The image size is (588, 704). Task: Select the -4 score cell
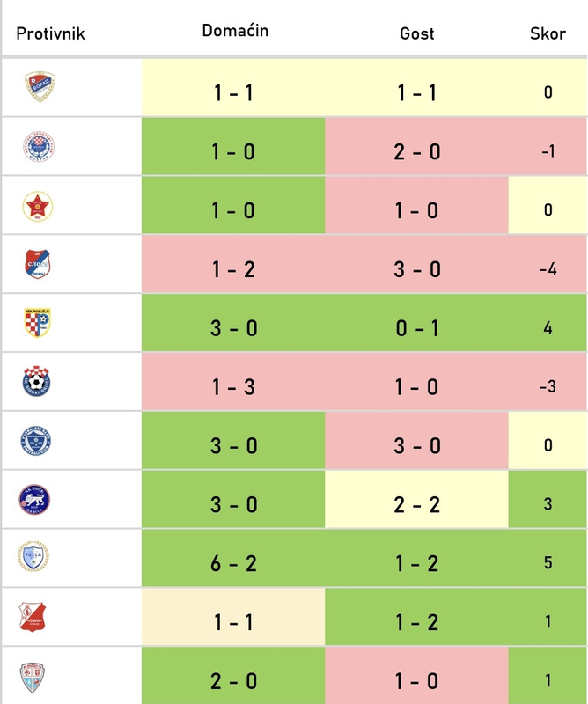tap(548, 269)
